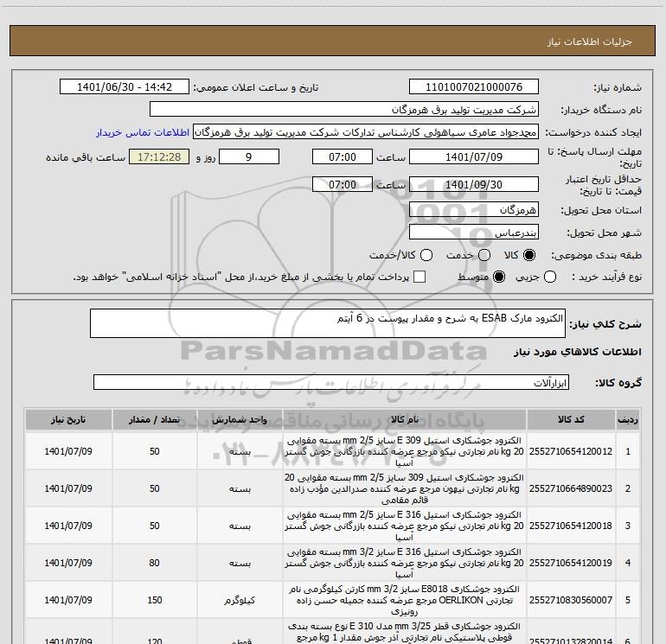Click product code 2552710654120012
Viewport: 666px width, 644px height.
coord(571,451)
